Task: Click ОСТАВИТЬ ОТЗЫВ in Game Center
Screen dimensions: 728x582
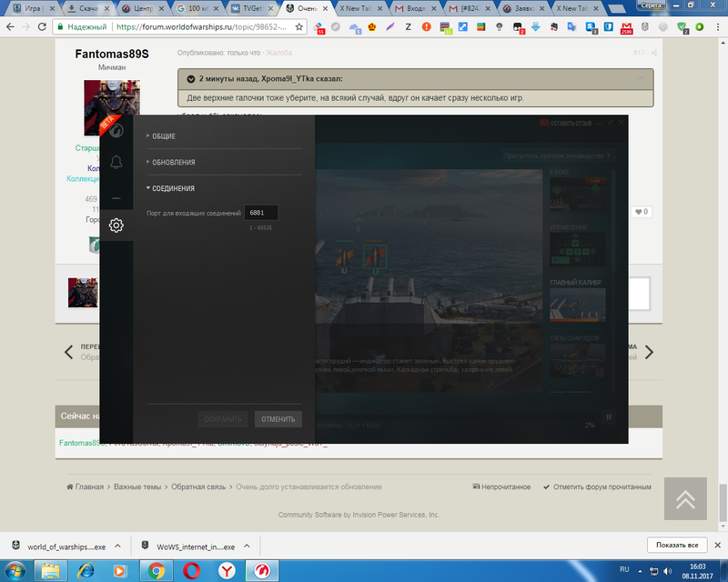Action: coord(565,123)
